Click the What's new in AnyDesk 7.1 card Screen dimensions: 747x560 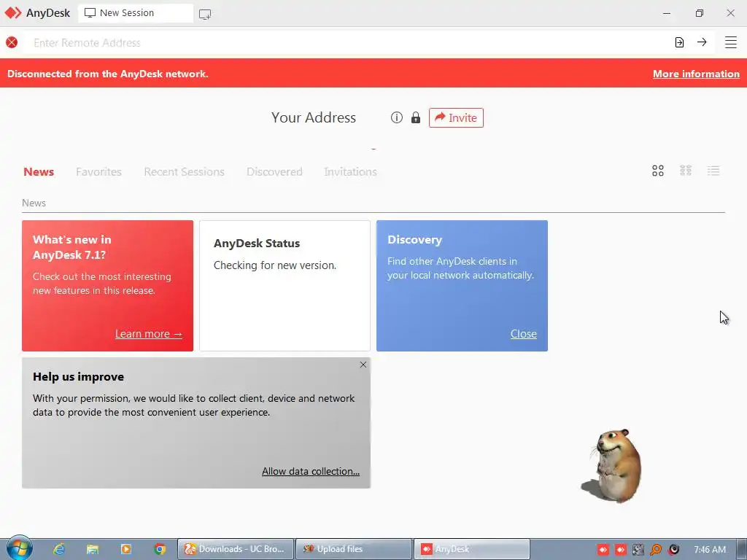pos(108,286)
